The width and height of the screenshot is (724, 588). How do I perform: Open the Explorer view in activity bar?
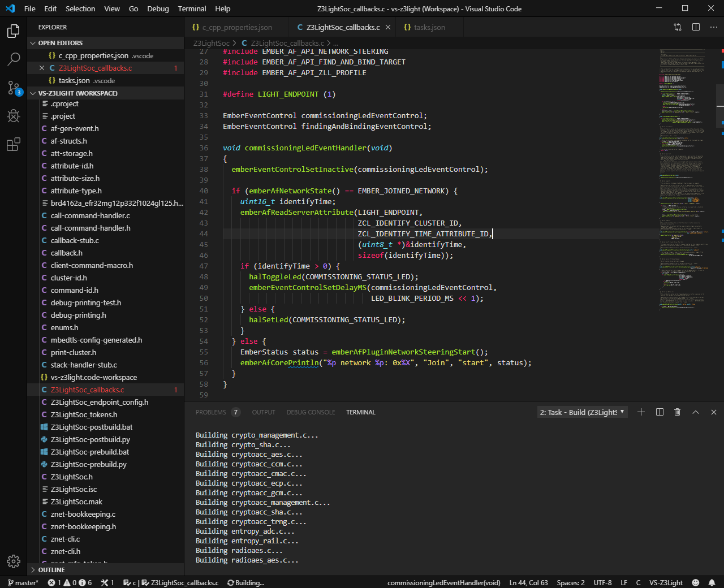[14, 31]
